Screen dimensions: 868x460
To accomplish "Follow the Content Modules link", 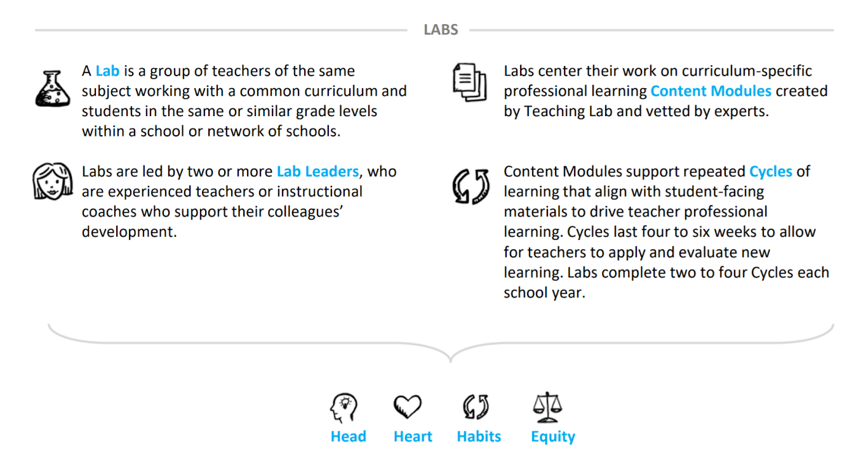I will point(711,91).
